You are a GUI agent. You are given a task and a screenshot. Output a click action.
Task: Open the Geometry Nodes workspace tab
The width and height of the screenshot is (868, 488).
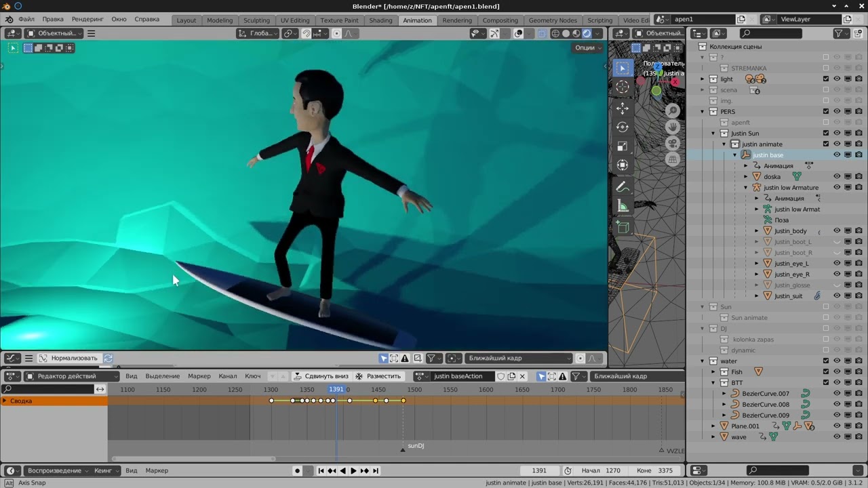(553, 20)
